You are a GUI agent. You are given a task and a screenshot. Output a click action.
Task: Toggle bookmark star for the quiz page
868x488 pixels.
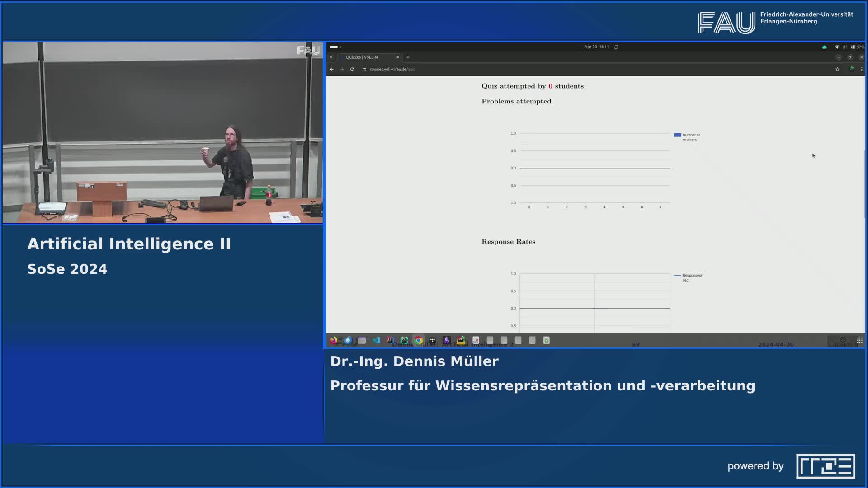pyautogui.click(x=837, y=69)
